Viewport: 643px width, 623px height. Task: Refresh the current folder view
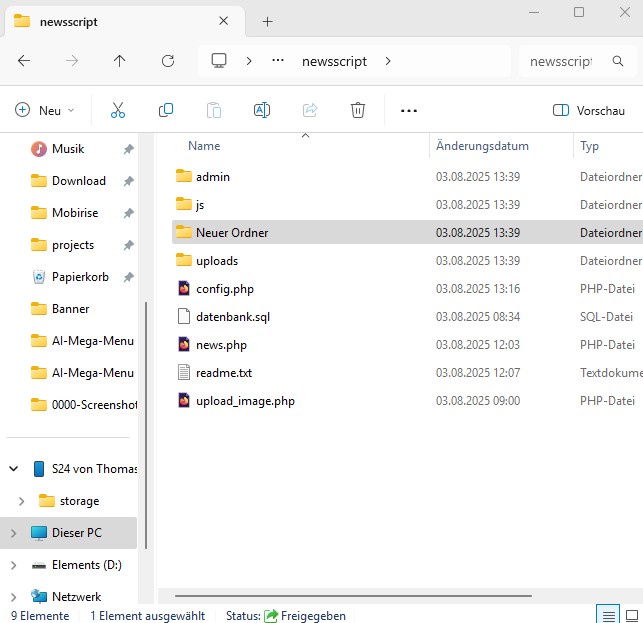click(168, 61)
